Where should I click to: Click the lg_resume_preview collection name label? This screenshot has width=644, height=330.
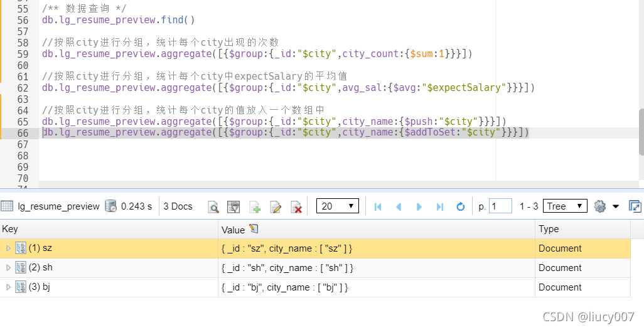tap(59, 206)
